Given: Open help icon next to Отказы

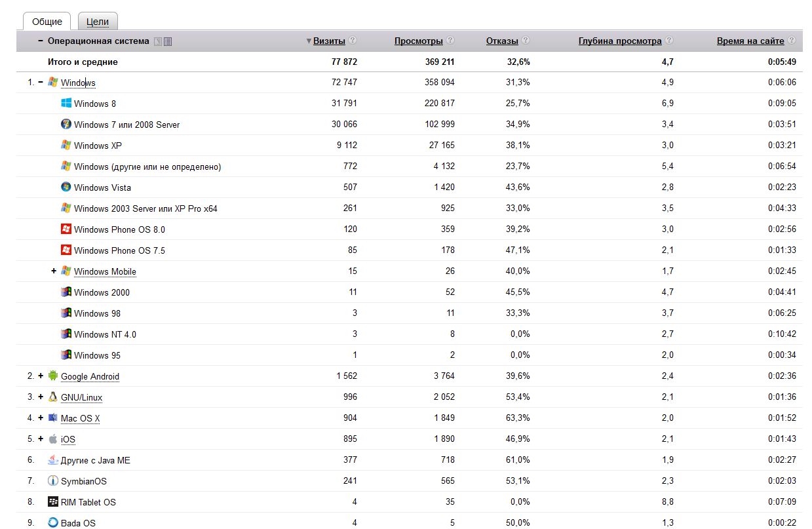Looking at the screenshot, I should click(x=526, y=41).
